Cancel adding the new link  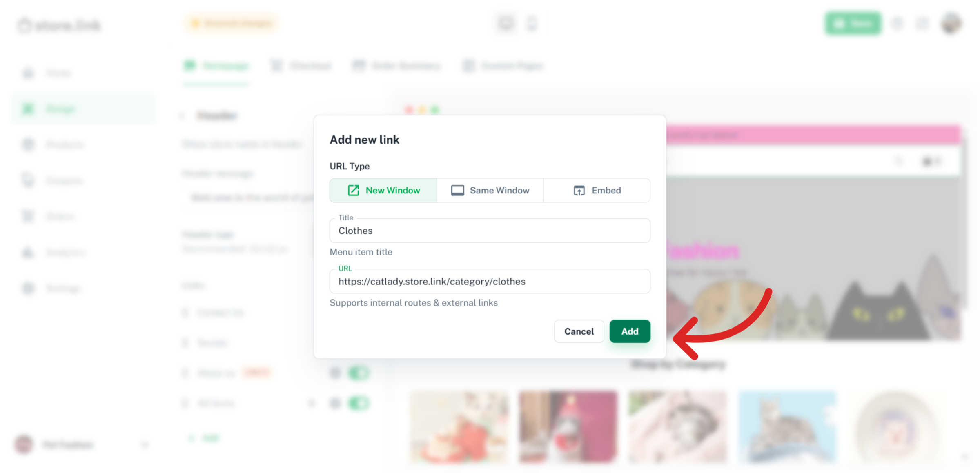579,331
